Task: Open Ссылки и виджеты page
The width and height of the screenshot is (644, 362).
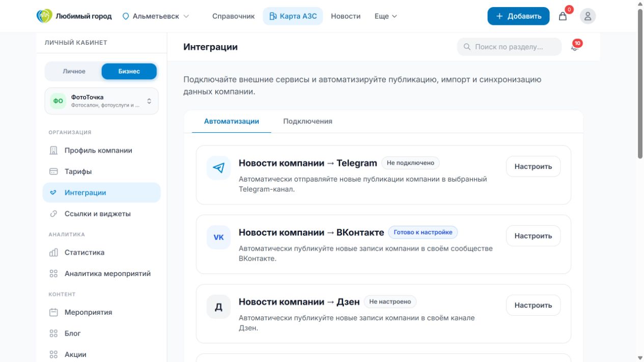Action: coord(101,214)
